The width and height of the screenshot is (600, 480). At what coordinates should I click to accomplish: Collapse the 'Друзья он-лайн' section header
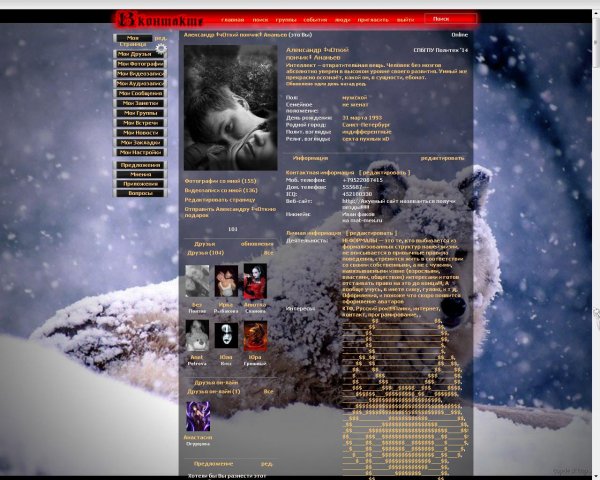coord(216,382)
